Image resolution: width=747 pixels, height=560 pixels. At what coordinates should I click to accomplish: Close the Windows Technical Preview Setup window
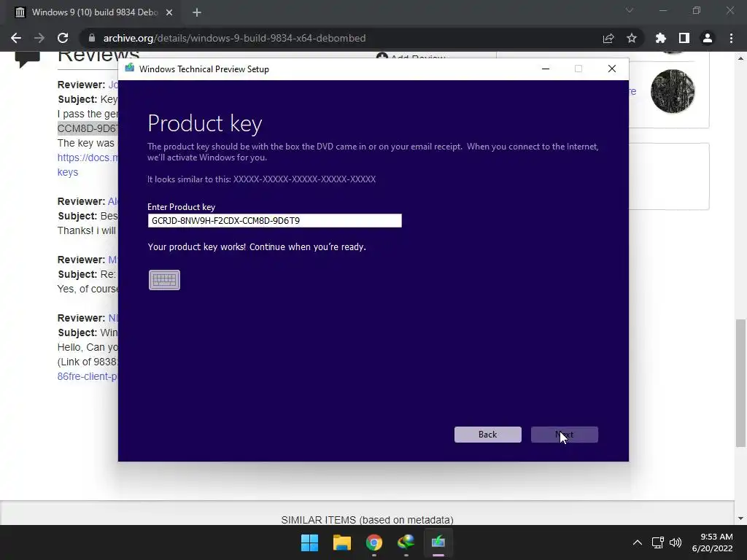tap(612, 69)
